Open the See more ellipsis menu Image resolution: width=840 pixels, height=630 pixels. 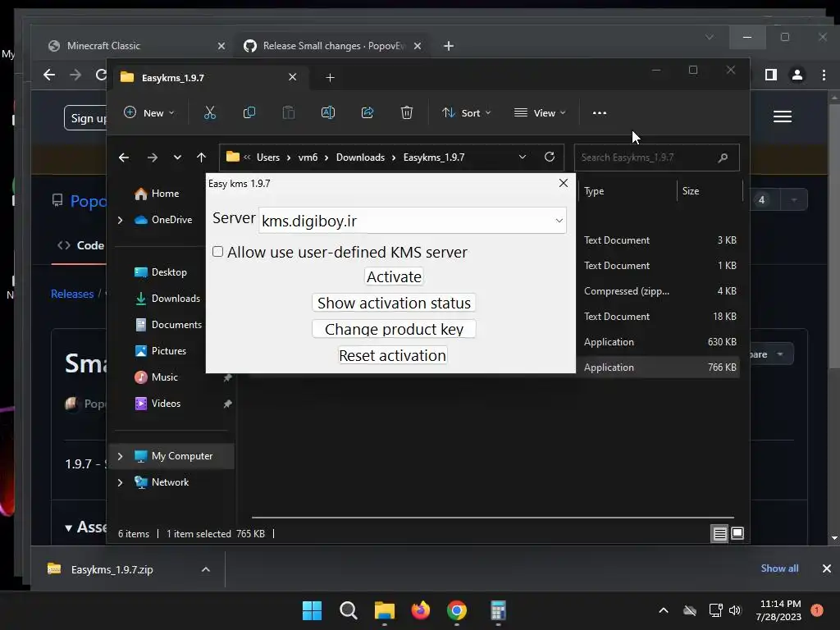point(600,113)
